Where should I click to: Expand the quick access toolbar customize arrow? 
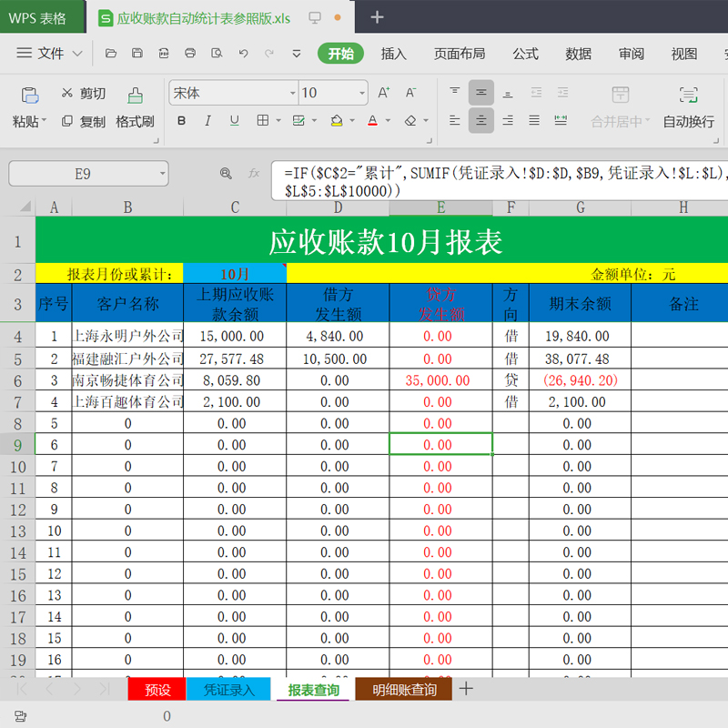point(297,54)
